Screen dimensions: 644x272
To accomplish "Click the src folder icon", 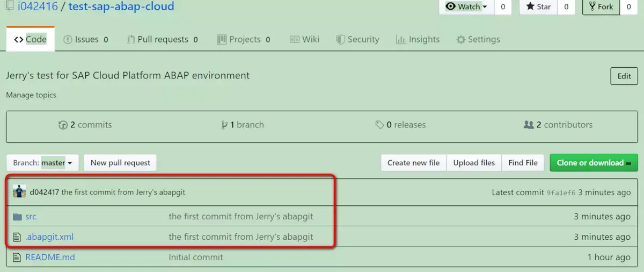I will click(17, 217).
